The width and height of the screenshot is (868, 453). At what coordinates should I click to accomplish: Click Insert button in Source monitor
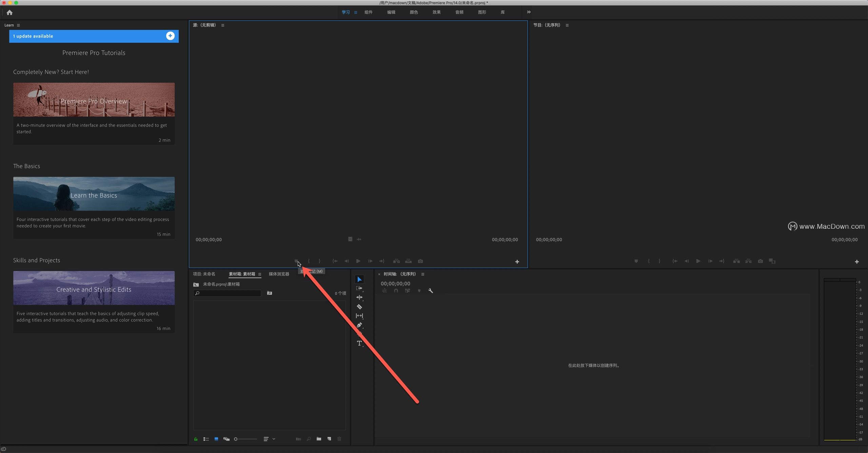(396, 261)
